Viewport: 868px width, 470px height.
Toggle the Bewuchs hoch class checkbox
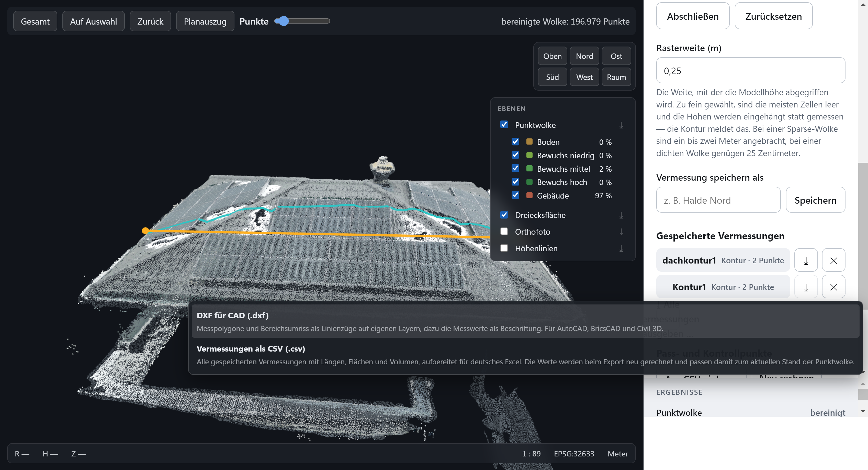tap(515, 182)
